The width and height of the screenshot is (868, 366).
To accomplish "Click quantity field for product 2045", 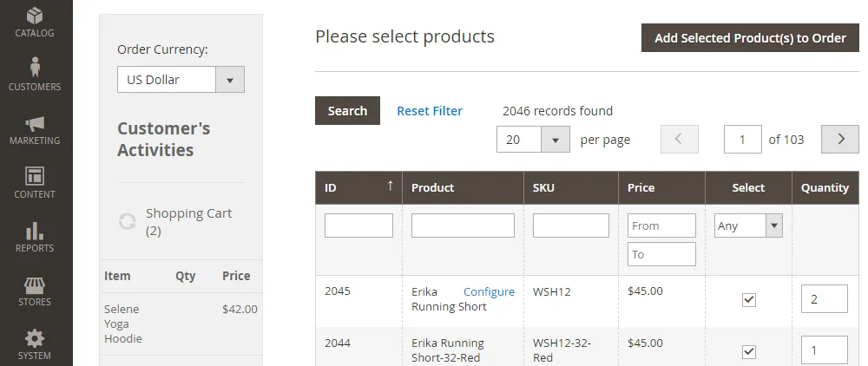I will [825, 299].
